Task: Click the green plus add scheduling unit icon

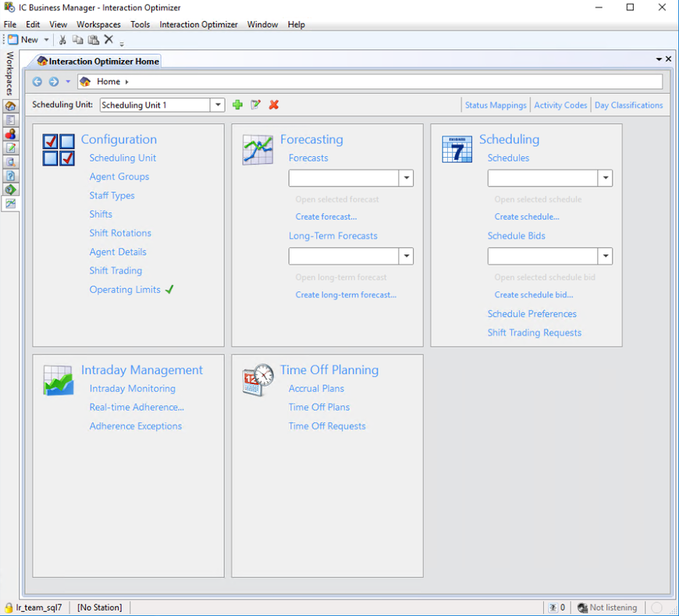Action: coord(238,105)
